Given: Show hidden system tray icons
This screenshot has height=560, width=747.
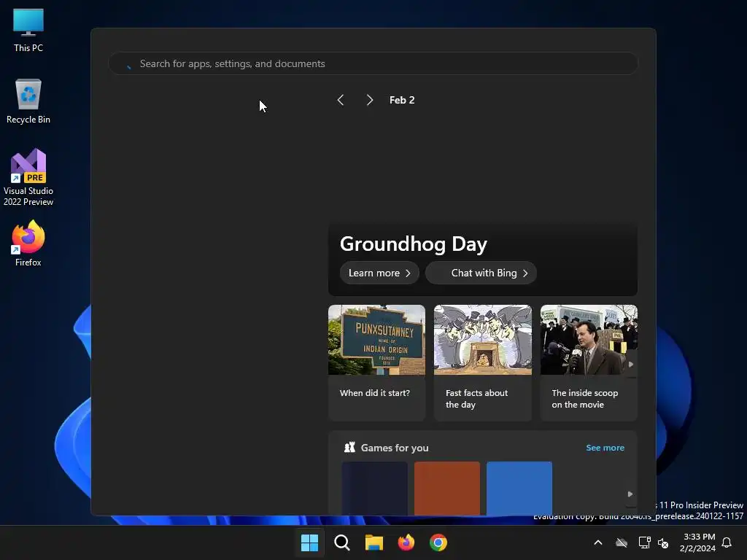Looking at the screenshot, I should point(598,542).
